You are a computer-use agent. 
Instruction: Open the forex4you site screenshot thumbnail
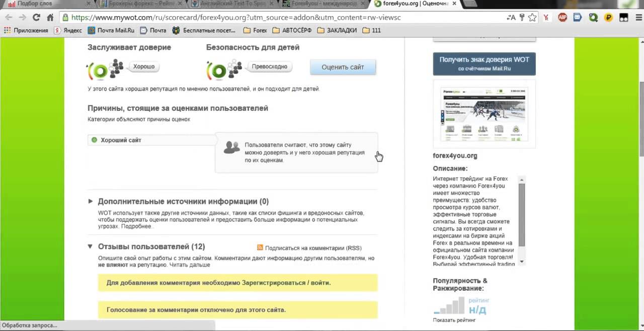click(484, 113)
